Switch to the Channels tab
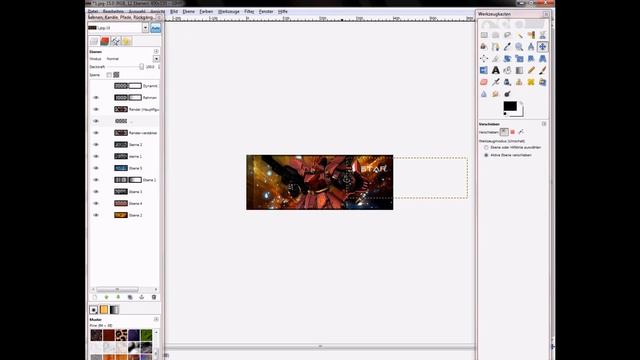The height and width of the screenshot is (360, 640). tap(105, 41)
